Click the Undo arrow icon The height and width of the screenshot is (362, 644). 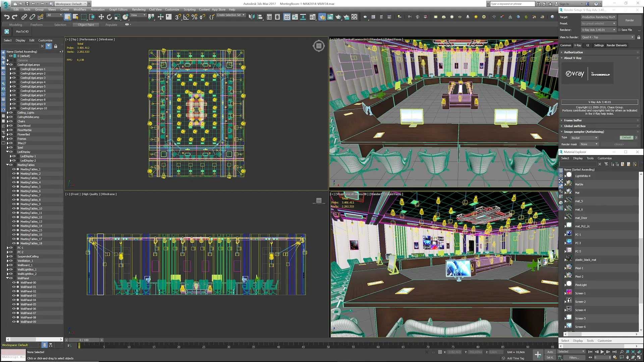7,17
